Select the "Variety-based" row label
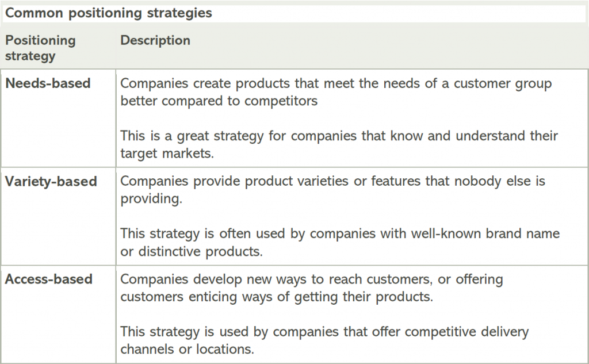This screenshot has width=589, height=364. [51, 182]
